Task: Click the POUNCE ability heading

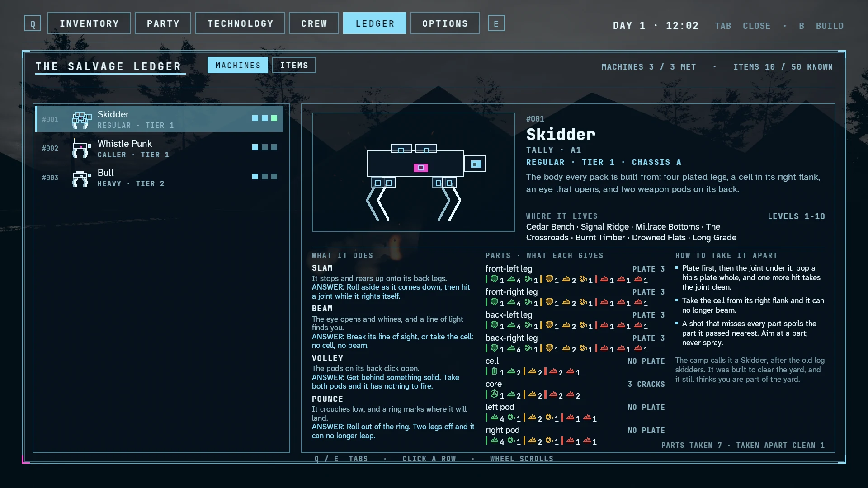Action: pyautogui.click(x=327, y=399)
